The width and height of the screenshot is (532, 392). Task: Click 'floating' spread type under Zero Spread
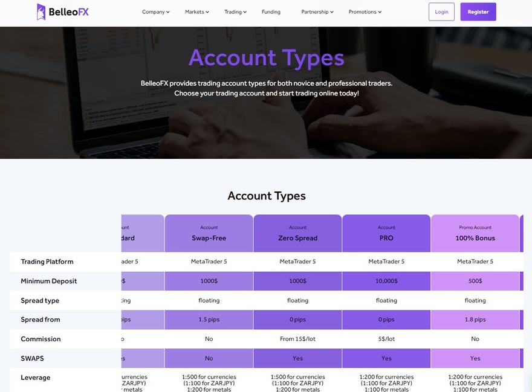point(297,300)
